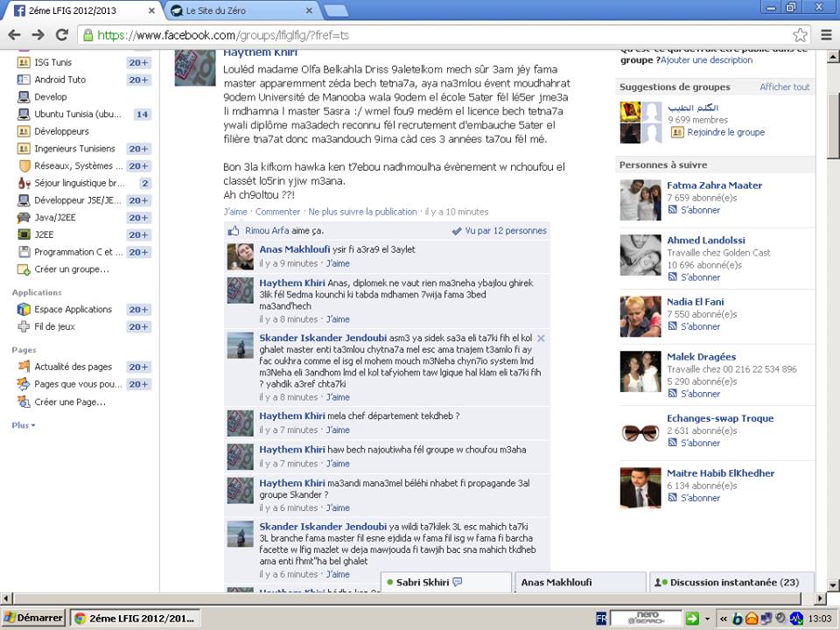
Task: Click the FR language indicator in the taskbar
Action: pyautogui.click(x=601, y=619)
